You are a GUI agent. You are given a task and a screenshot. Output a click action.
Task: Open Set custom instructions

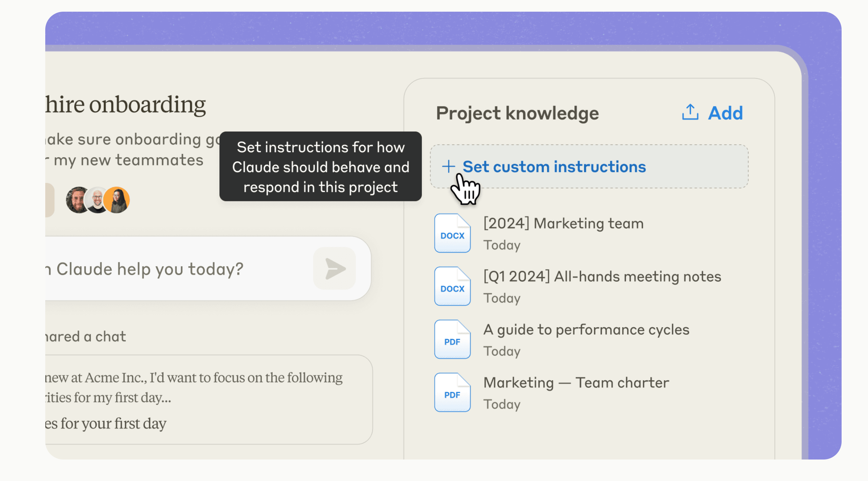click(x=589, y=166)
